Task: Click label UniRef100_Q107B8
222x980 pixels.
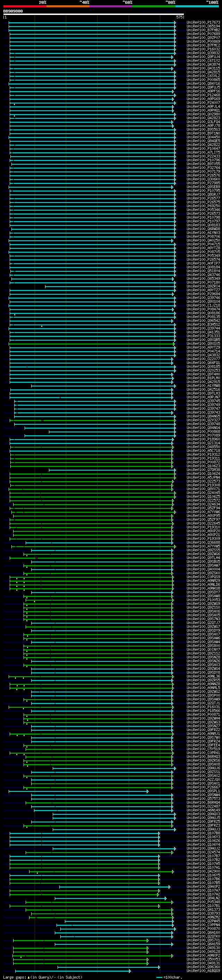Action: [x=203, y=833]
